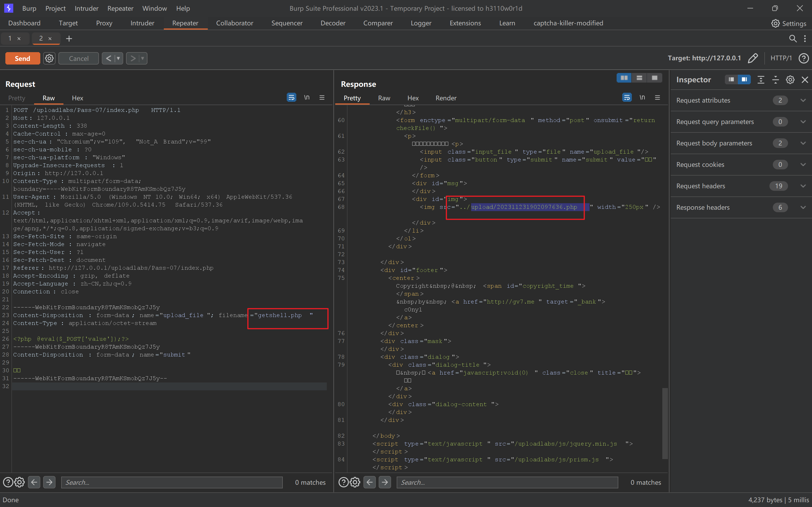
Task: Expand Request query parameters section
Action: tap(803, 122)
